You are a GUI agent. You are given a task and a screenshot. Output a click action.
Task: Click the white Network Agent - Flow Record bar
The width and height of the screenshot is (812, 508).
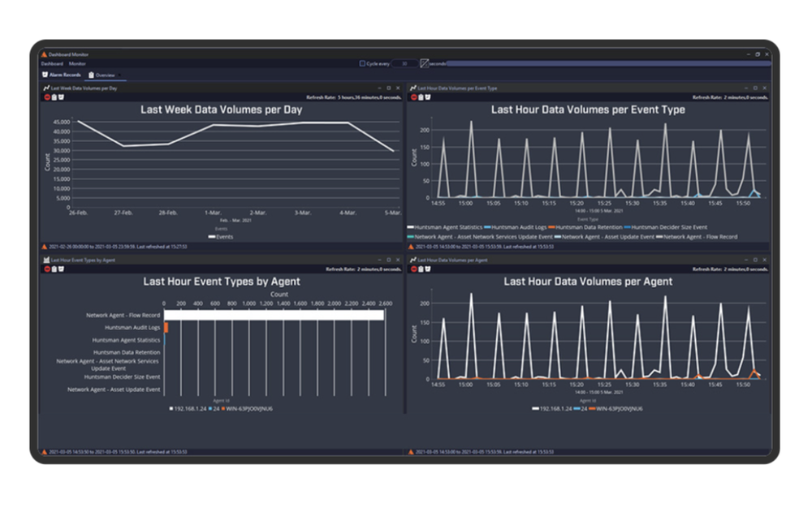pyautogui.click(x=274, y=315)
